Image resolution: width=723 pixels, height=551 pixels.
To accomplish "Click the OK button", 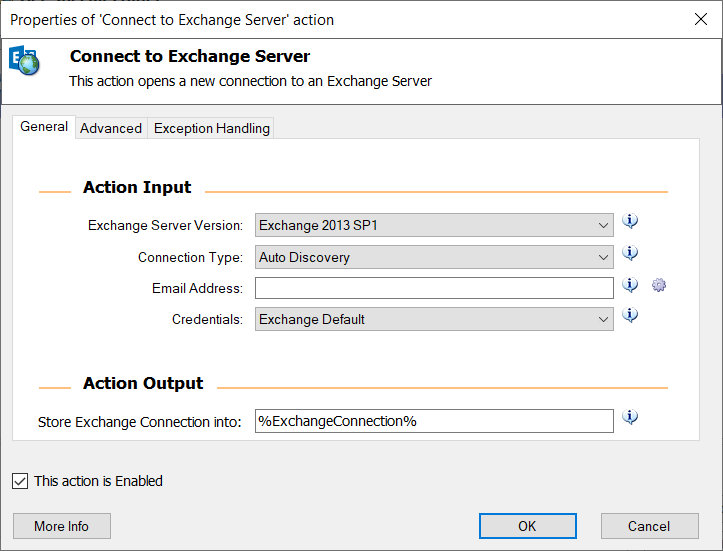I will click(527, 526).
